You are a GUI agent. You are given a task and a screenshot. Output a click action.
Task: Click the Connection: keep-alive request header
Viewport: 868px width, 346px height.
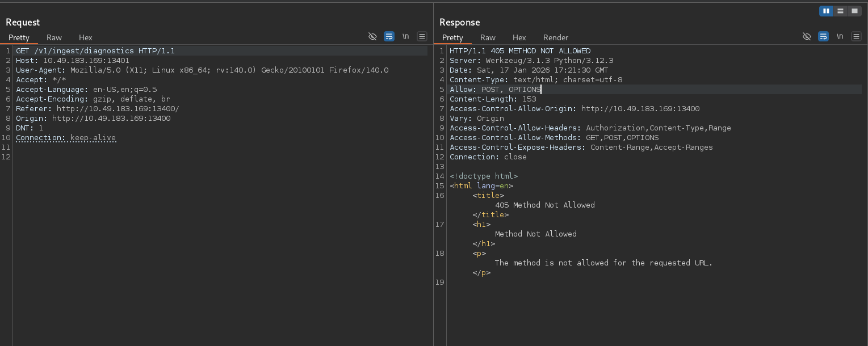tap(66, 138)
